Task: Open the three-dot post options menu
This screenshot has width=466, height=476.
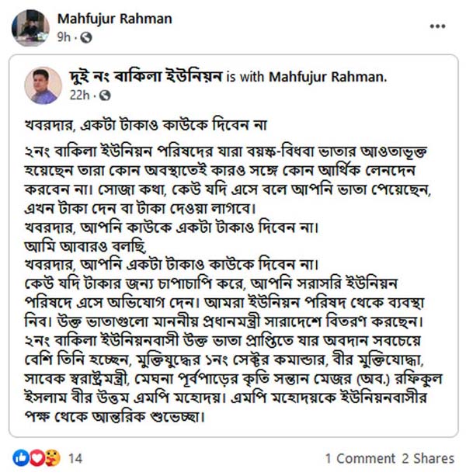Action: (x=437, y=26)
